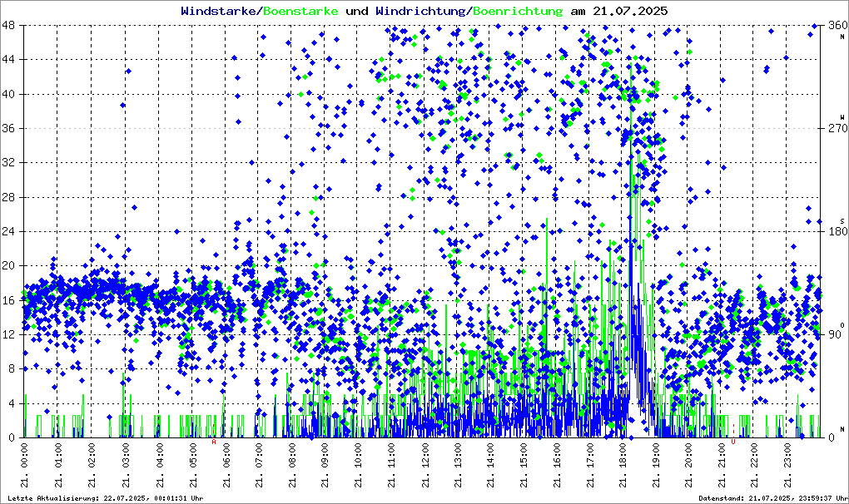The height and width of the screenshot is (504, 849).
Task: Click the red sunrise marker 'A'
Action: [x=214, y=442]
